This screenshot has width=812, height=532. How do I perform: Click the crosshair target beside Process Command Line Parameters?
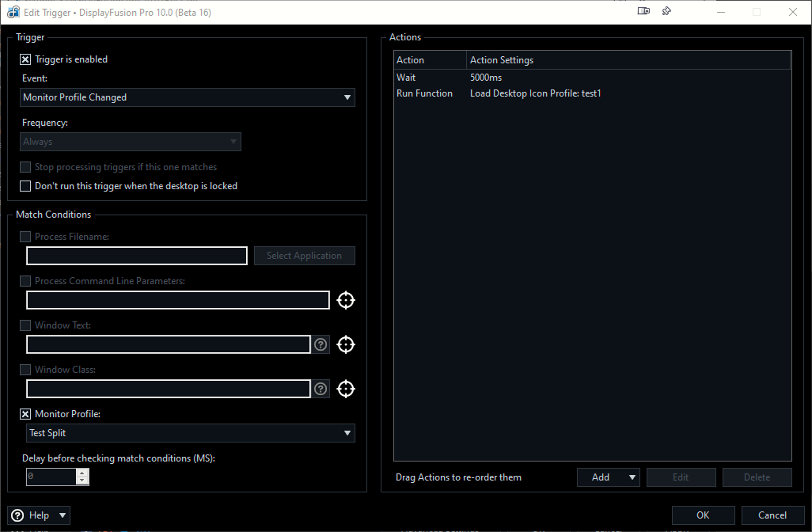click(x=345, y=300)
